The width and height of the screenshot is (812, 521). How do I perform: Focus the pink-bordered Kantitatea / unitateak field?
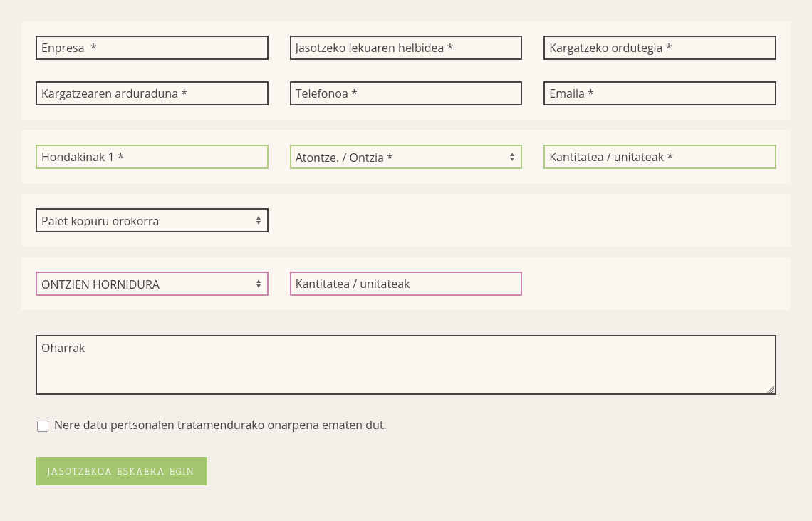pyautogui.click(x=405, y=284)
